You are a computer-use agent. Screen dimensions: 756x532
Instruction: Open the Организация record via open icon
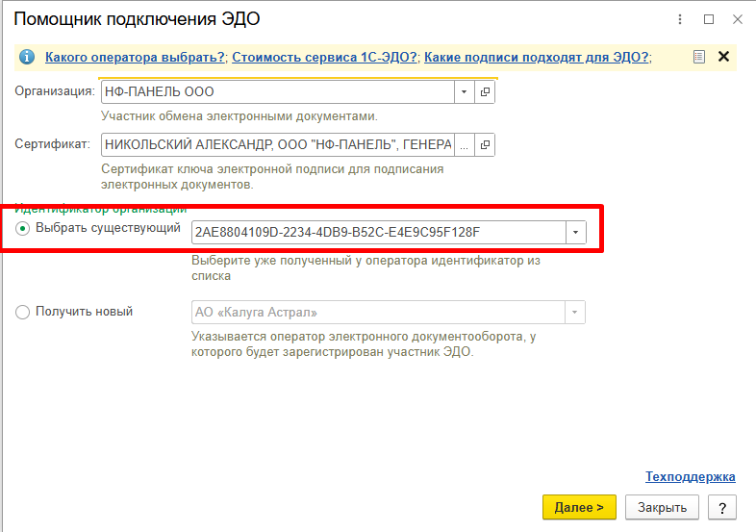pos(485,91)
